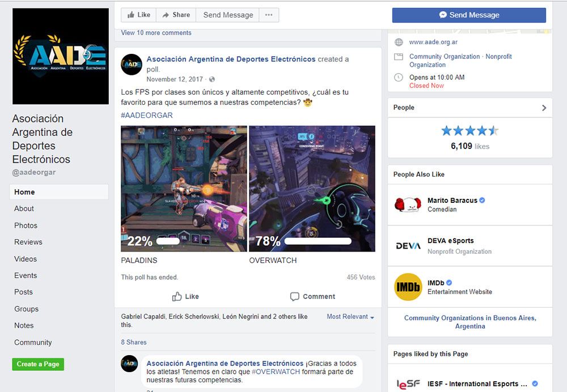The image size is (567, 392).
Task: Open Marito Baracus page avatar
Action: pyautogui.click(x=408, y=205)
